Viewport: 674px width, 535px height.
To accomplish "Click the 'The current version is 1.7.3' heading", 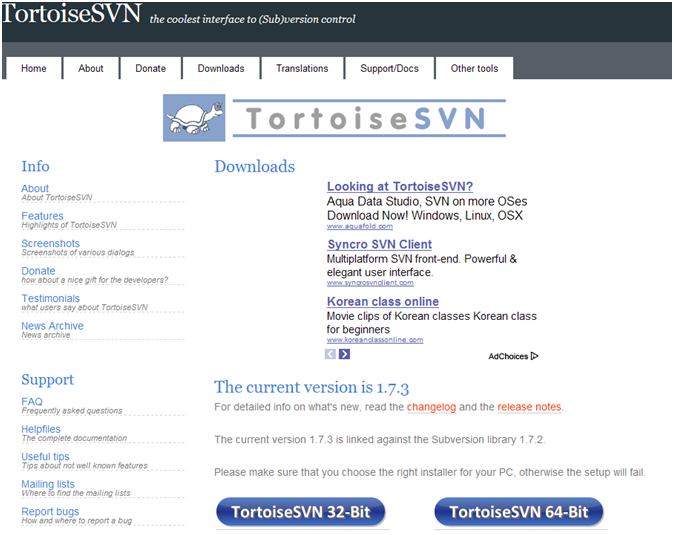I will point(311,387).
